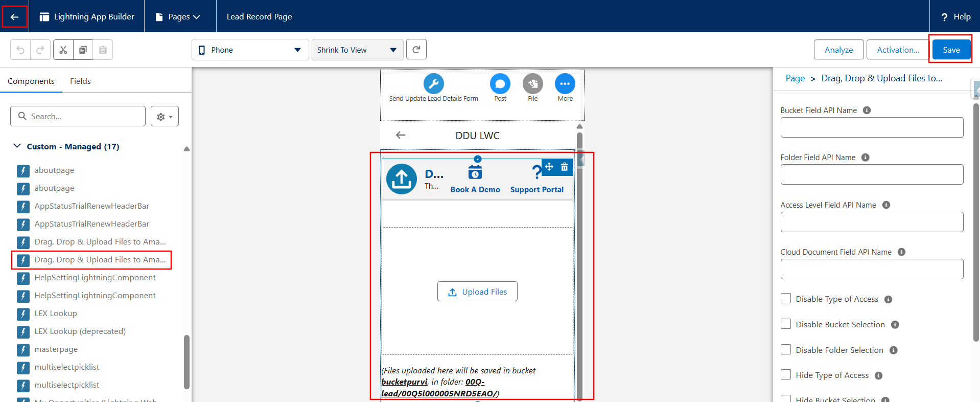Delete the selected component with trash icon
This screenshot has height=402, width=980.
click(x=565, y=167)
